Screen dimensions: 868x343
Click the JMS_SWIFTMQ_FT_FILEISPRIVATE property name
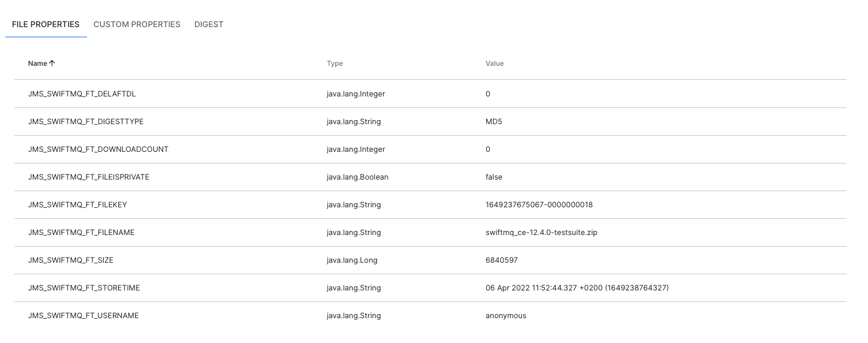[88, 177]
